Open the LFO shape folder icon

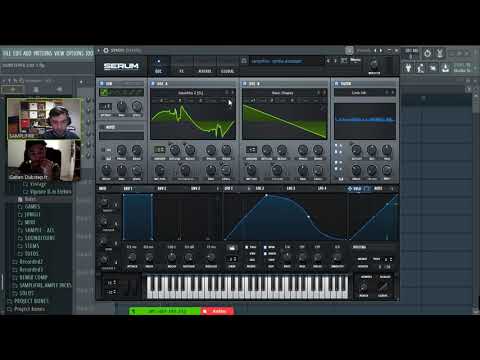click(231, 248)
